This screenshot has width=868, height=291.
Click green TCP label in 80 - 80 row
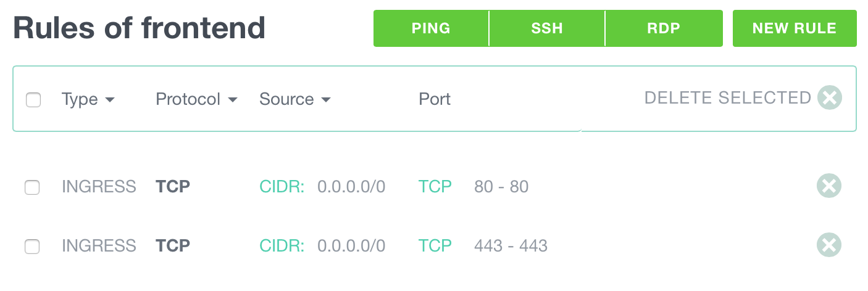pos(435,186)
